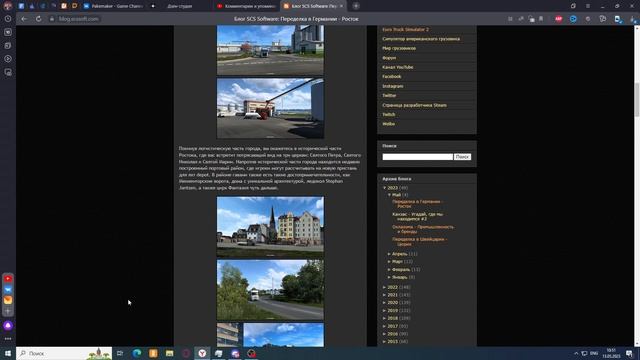Open the Канал YouTube sidebar link
The height and width of the screenshot is (360, 640).
click(x=398, y=67)
